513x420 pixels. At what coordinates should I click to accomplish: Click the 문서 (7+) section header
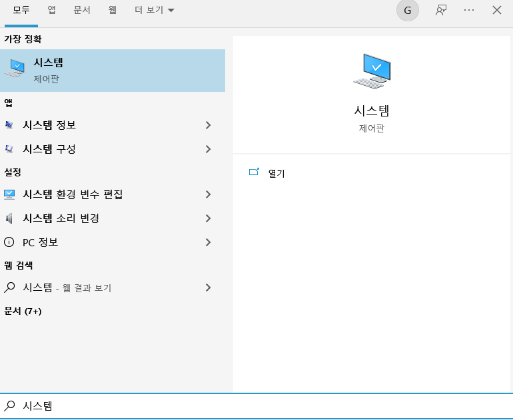tap(23, 311)
